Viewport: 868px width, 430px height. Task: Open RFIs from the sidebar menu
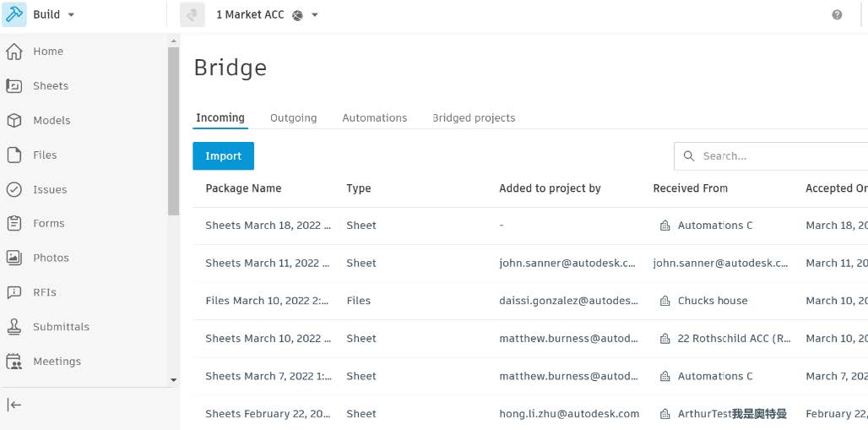45,292
